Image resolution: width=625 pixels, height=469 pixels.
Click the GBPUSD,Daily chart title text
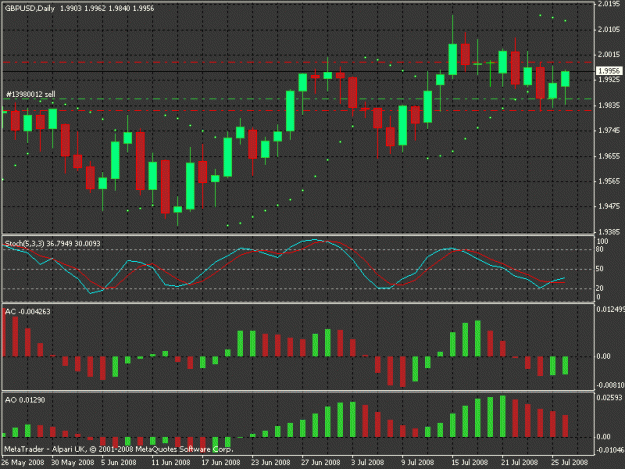[29, 8]
